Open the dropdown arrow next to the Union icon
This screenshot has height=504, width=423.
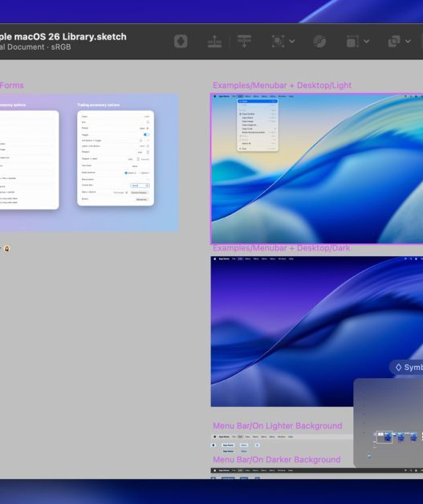tap(408, 41)
